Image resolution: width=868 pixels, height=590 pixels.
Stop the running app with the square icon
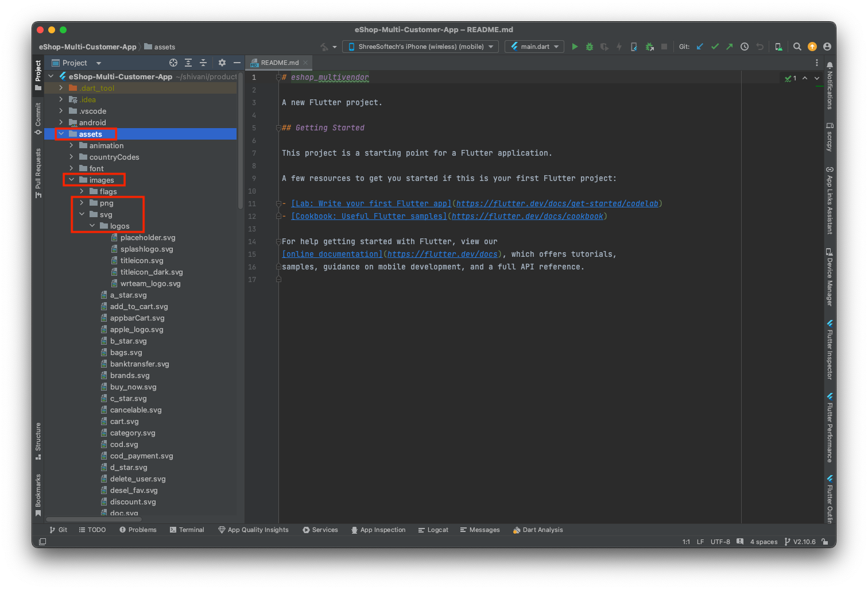tap(664, 47)
